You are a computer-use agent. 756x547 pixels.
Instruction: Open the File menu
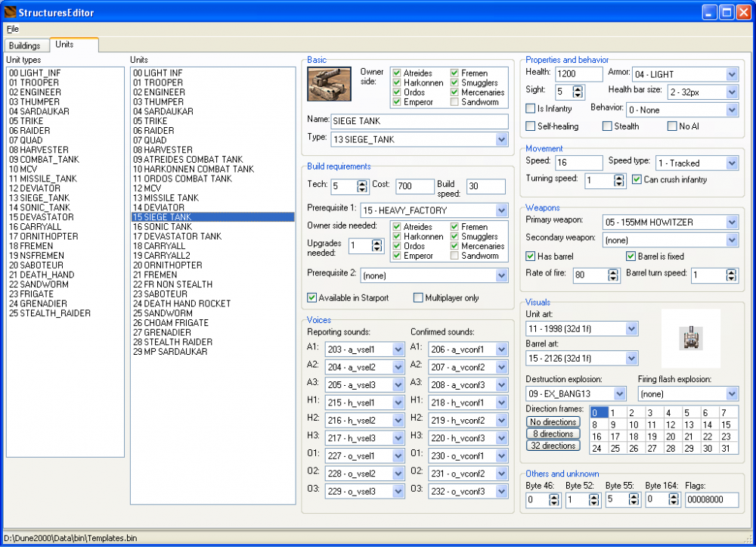click(x=13, y=29)
